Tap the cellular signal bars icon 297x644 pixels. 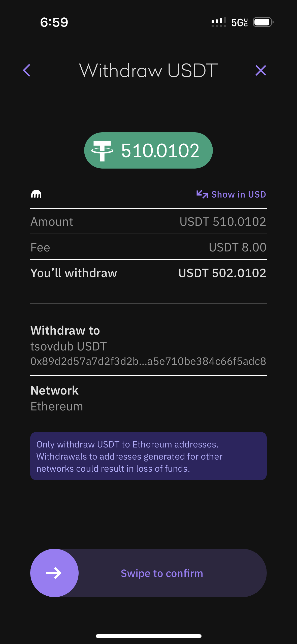click(x=219, y=22)
